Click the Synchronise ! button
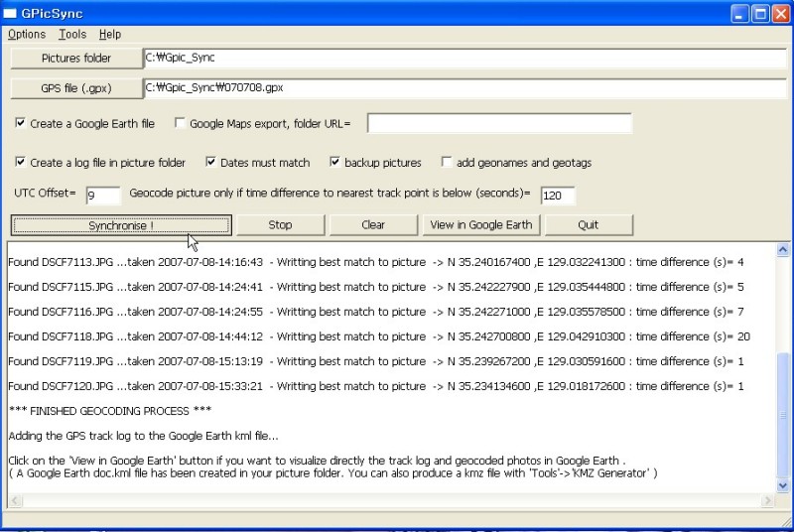Image resolution: width=794 pixels, height=532 pixels. [121, 225]
